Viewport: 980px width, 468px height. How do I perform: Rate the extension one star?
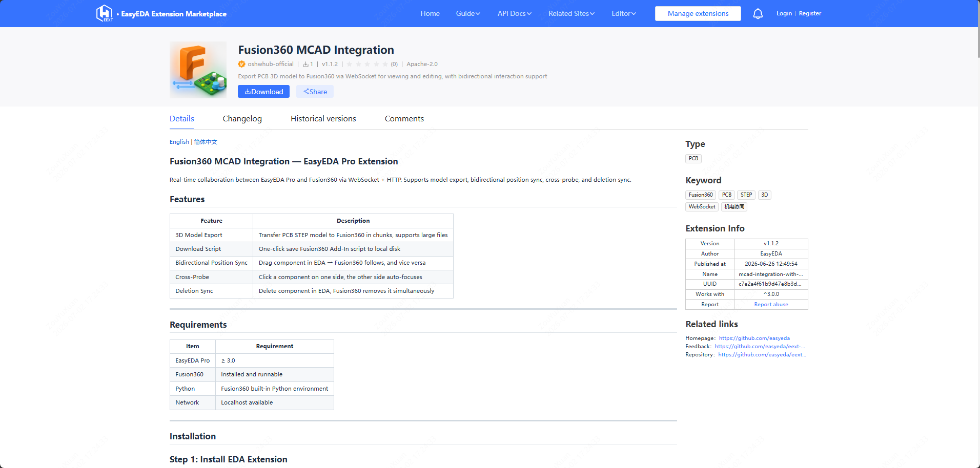click(350, 64)
